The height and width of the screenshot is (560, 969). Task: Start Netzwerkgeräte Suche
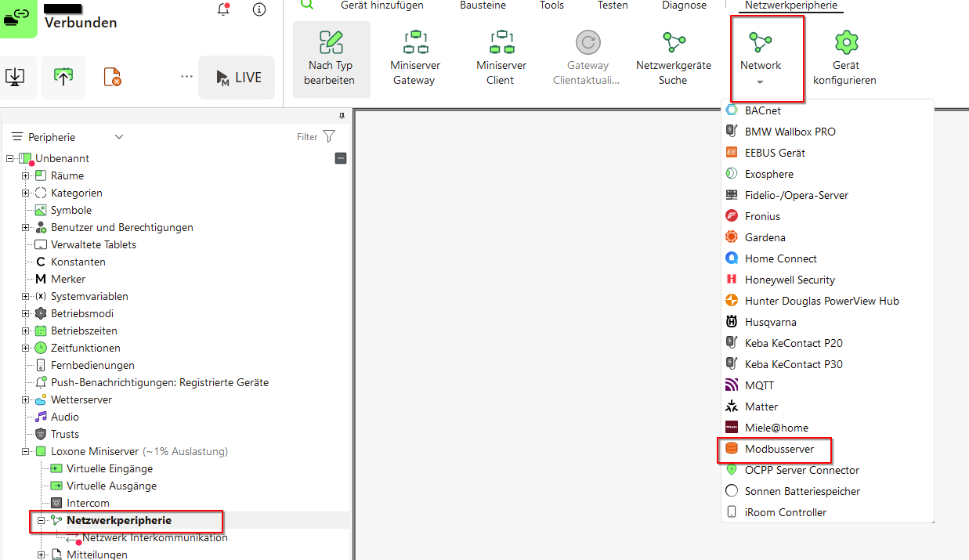(674, 60)
